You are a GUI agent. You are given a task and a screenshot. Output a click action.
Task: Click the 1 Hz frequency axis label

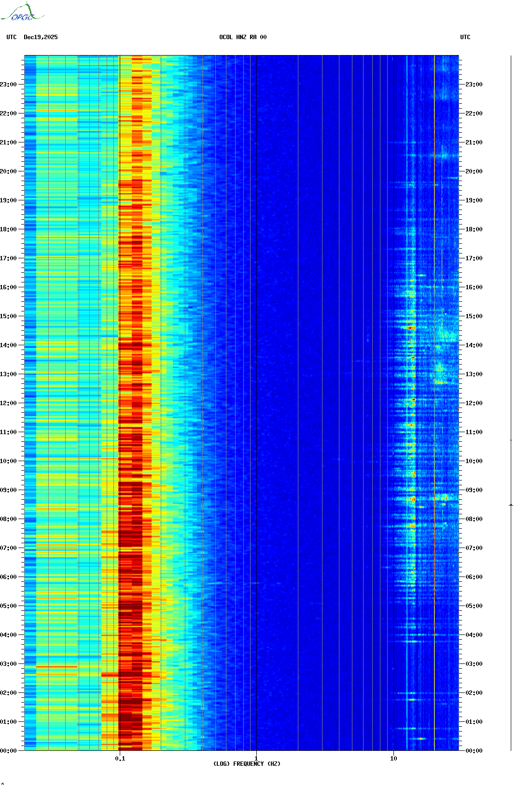(x=256, y=759)
